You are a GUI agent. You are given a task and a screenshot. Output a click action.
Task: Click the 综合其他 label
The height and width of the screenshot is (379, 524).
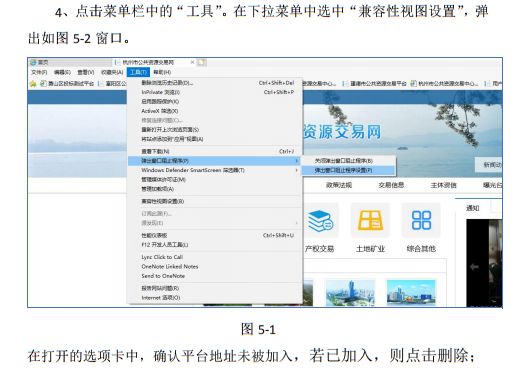(421, 249)
